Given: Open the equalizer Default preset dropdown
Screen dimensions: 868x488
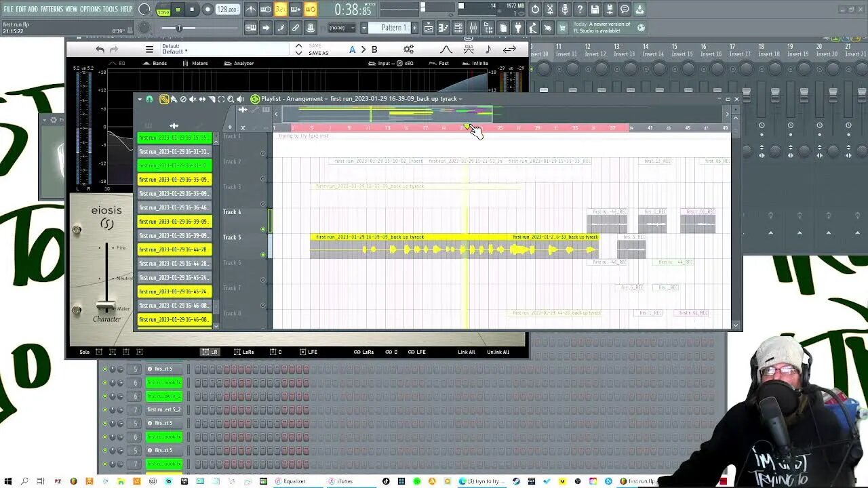Looking at the screenshot, I should coord(224,49).
